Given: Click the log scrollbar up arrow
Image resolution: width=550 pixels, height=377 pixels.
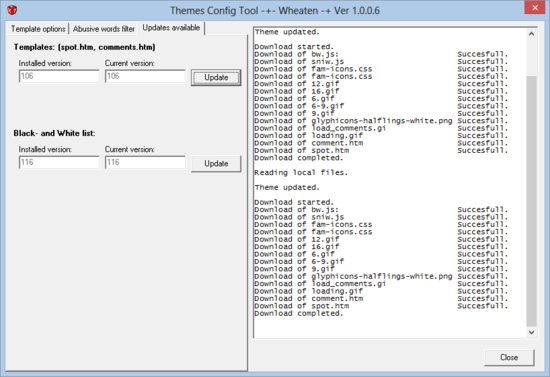Looking at the screenshot, I should click(531, 34).
